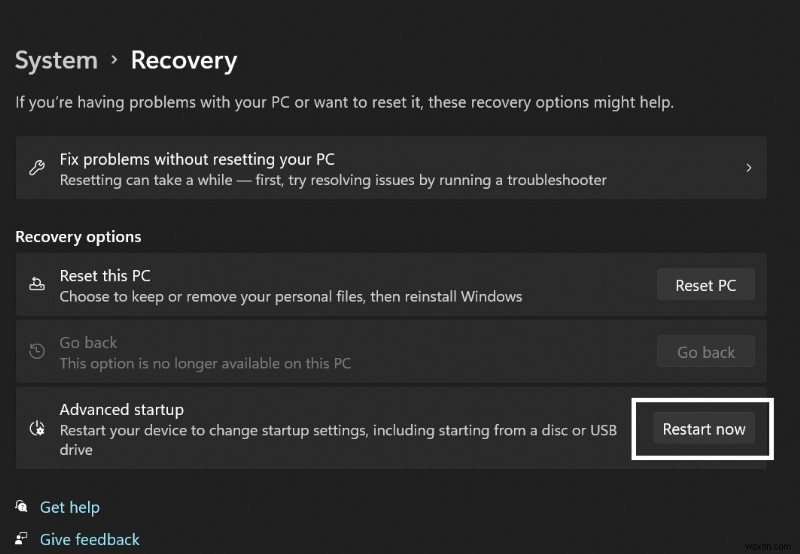Click the Go back history icon

tap(37, 352)
